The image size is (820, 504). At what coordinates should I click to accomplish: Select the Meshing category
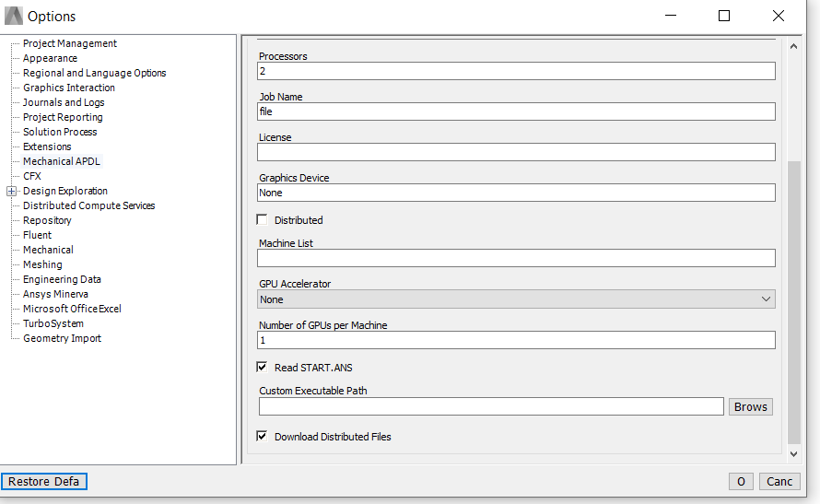point(42,264)
